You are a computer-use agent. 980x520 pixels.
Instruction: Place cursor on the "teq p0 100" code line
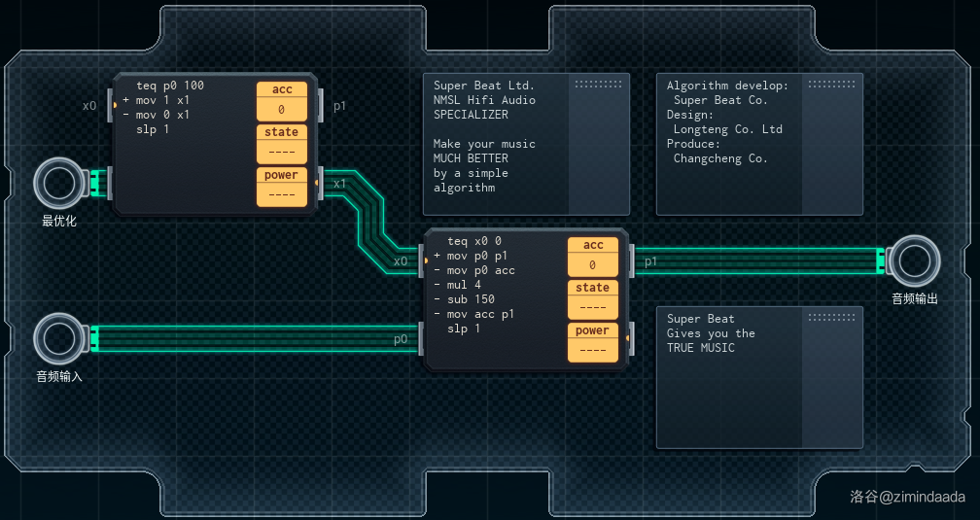(170, 86)
